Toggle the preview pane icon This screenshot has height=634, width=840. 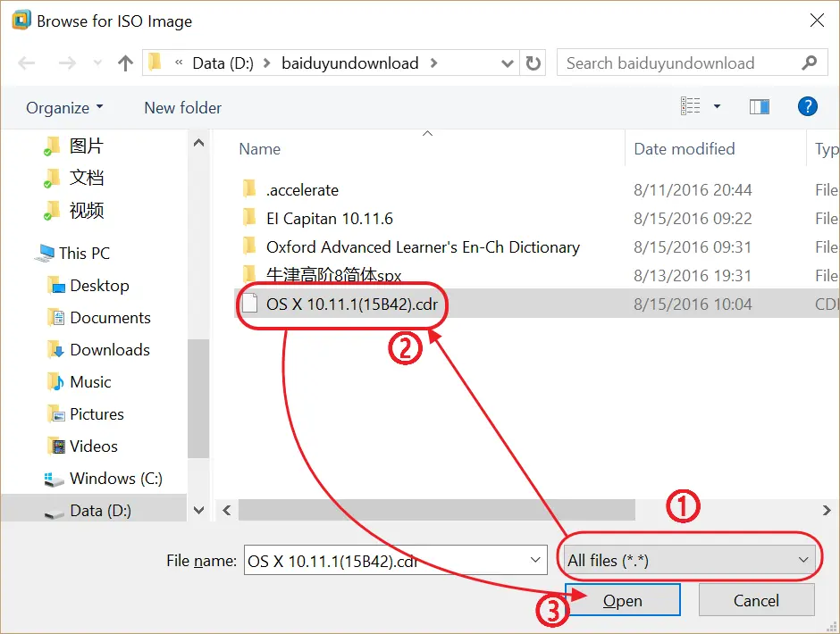(x=760, y=106)
